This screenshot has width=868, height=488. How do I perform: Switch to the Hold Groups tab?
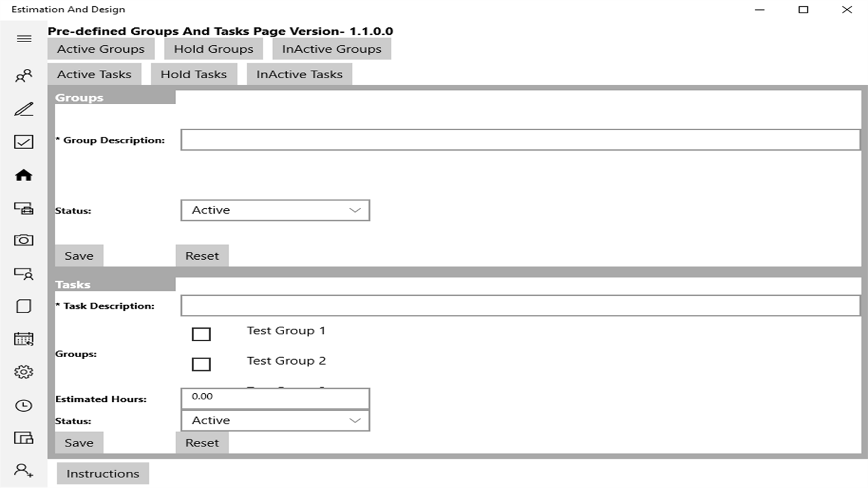213,48
